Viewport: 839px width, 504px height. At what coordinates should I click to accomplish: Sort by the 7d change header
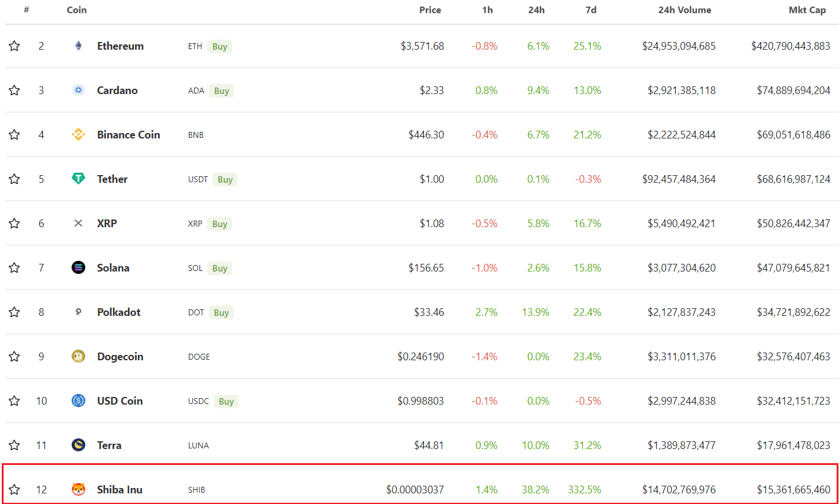coord(591,10)
